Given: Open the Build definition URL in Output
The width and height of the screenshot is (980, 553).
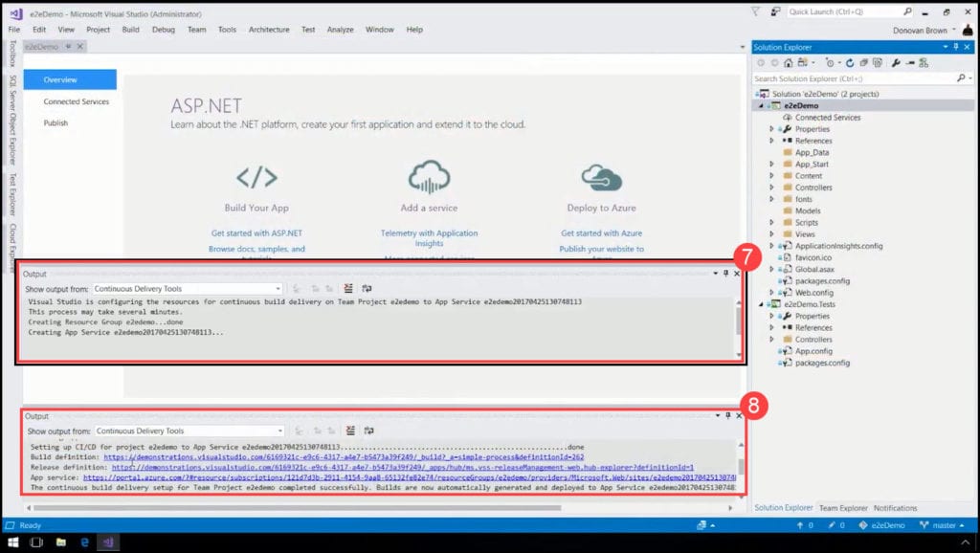Looking at the screenshot, I should point(344,457).
